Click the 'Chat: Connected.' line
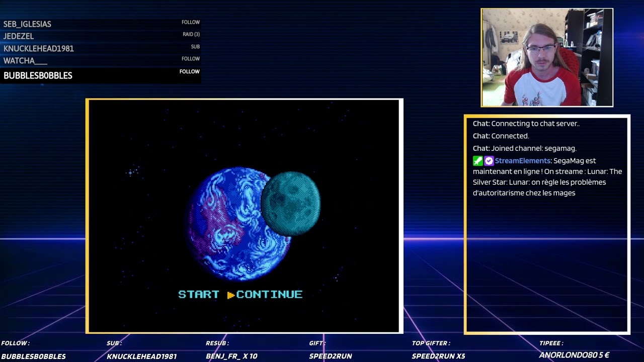Viewport: 644px width, 362px height. [x=501, y=136]
